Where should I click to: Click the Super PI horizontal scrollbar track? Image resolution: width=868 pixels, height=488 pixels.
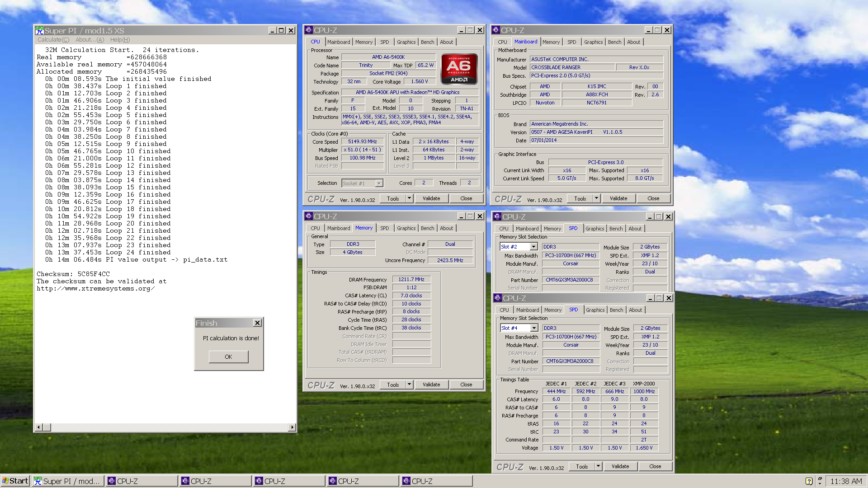pyautogui.click(x=170, y=427)
